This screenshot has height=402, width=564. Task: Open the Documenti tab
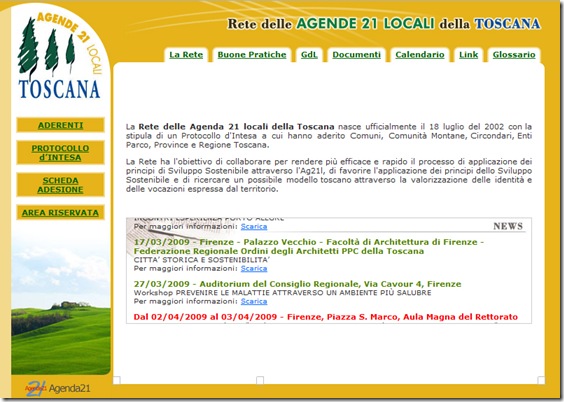[x=356, y=55]
